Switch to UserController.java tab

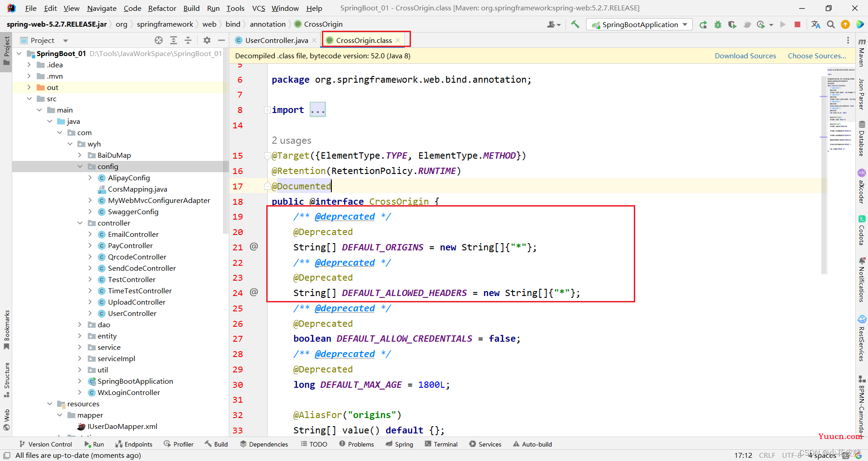pyautogui.click(x=276, y=40)
